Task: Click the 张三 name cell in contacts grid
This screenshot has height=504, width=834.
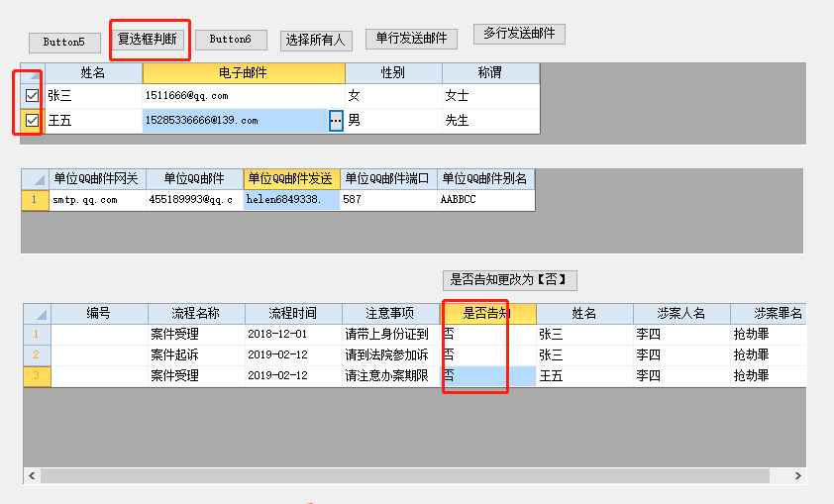Action: tap(94, 96)
